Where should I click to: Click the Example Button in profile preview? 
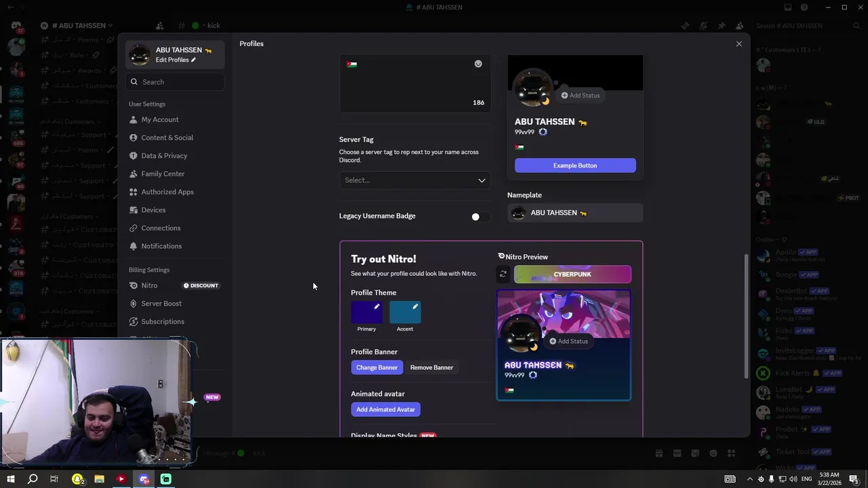[x=575, y=165]
